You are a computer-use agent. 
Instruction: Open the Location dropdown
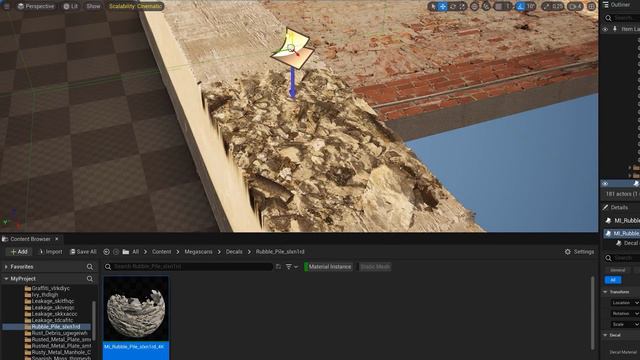(x=625, y=303)
